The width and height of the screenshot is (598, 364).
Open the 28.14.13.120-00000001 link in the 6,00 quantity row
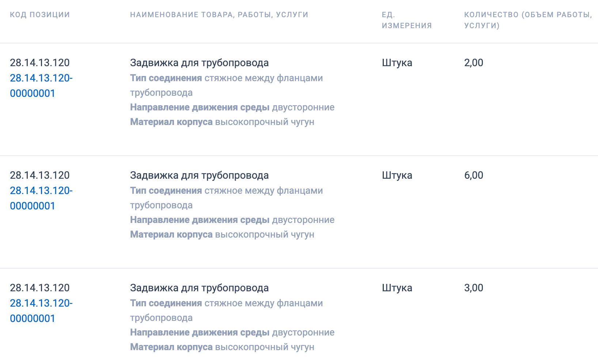[x=41, y=198]
